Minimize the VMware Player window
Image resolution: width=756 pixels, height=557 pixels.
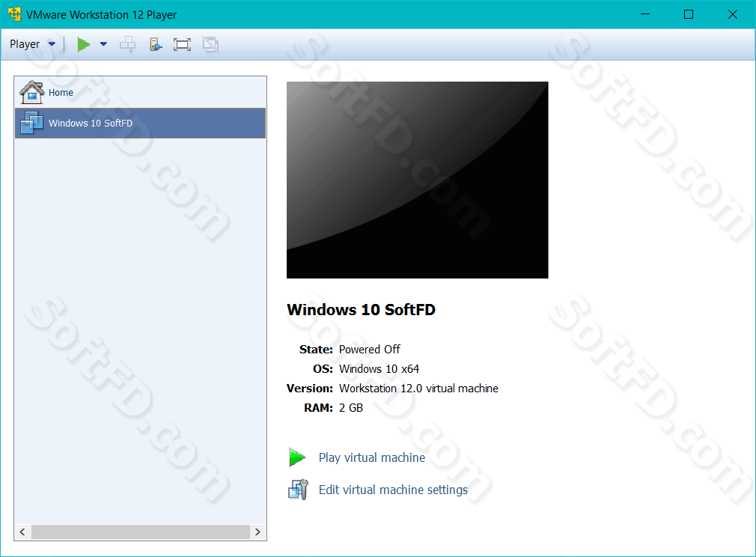pos(645,14)
